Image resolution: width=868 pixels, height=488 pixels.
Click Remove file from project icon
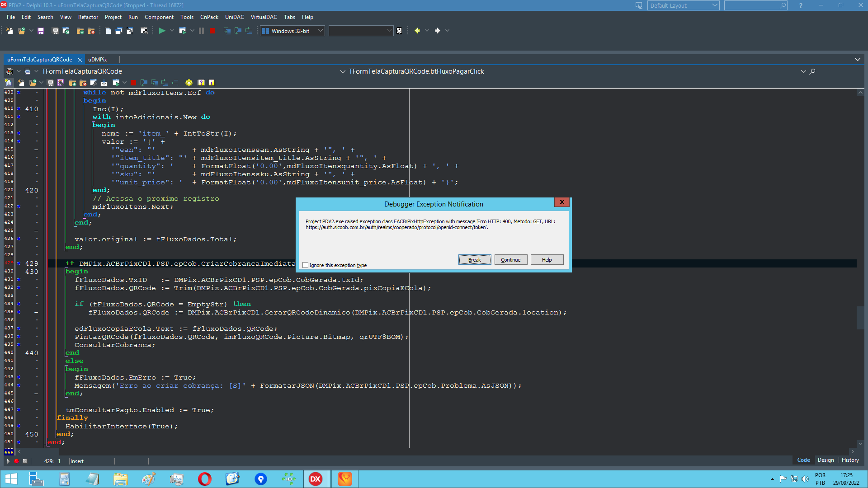click(91, 31)
